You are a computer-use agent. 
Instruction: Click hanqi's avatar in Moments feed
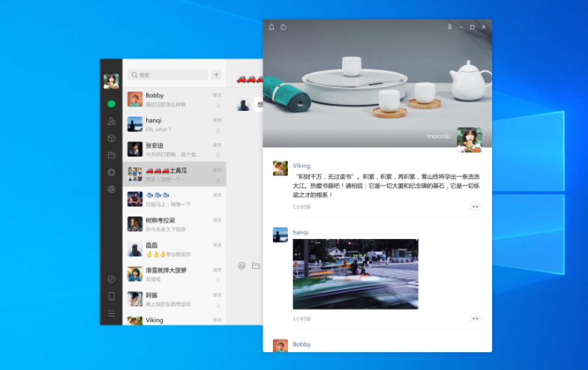pos(280,235)
